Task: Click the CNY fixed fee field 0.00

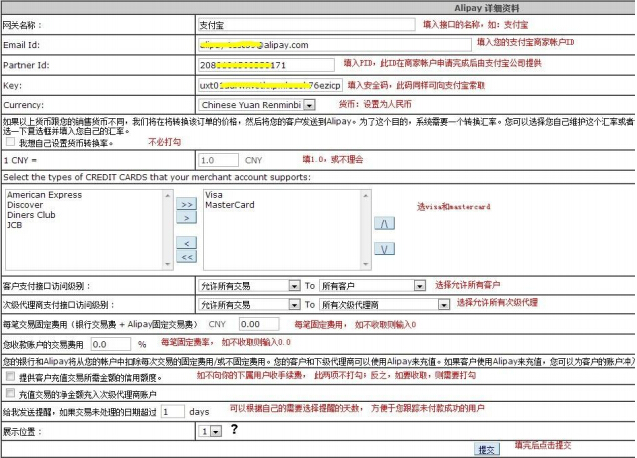Action: [259, 324]
